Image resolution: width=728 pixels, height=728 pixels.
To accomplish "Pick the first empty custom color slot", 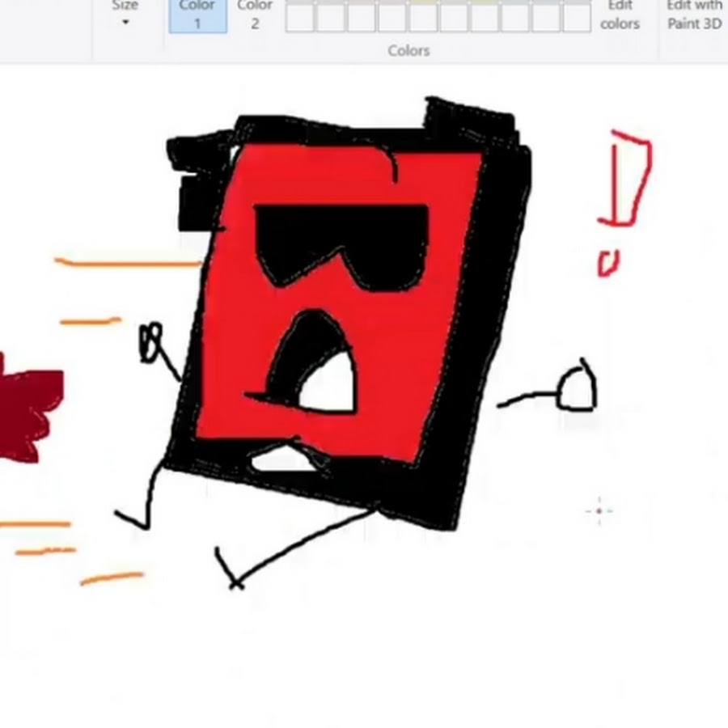I will tap(299, 18).
